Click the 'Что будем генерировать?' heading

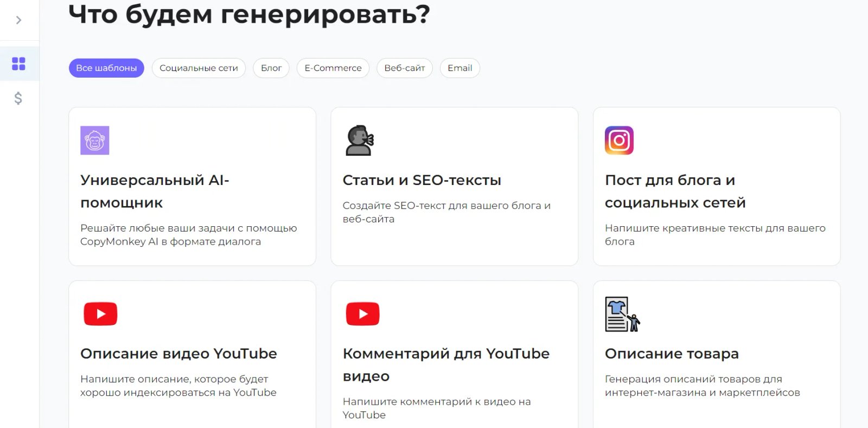249,15
